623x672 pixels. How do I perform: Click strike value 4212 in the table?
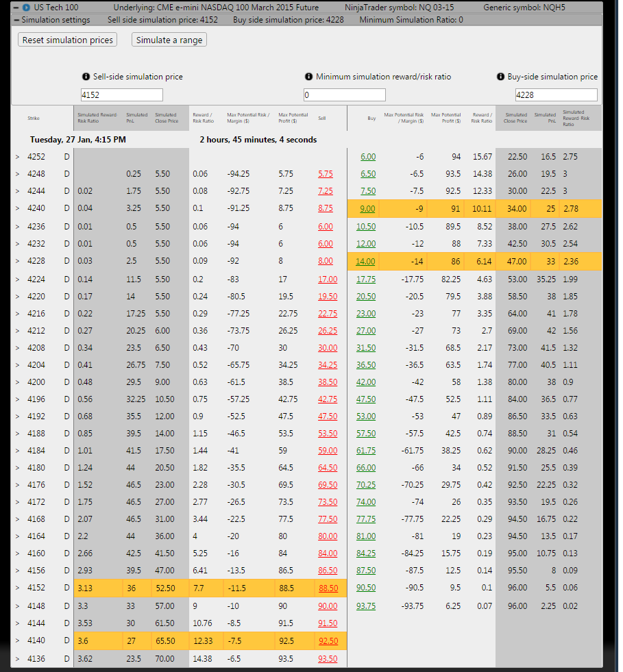click(36, 331)
